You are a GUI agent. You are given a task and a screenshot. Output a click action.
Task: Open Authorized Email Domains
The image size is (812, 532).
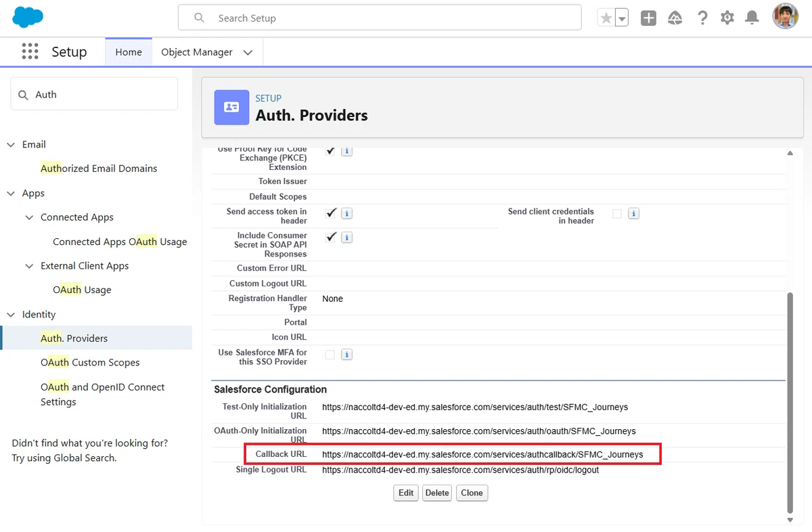click(99, 169)
